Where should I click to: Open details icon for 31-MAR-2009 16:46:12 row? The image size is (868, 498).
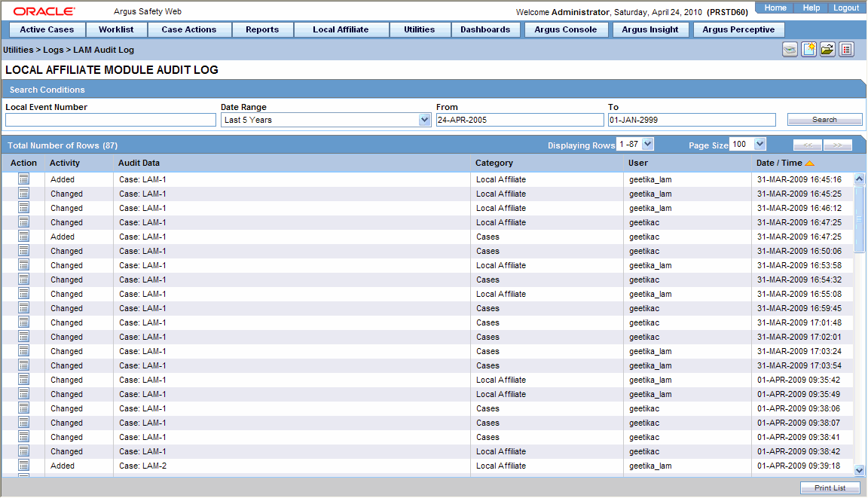point(23,207)
